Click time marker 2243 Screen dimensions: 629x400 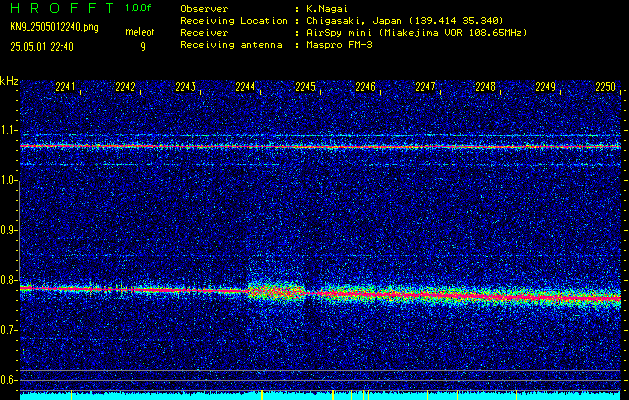(185, 87)
